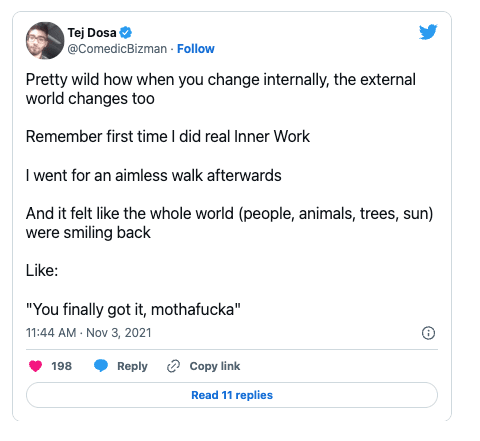Screen dimensions: 480x441
Task: Click the Copy link text
Action: [x=215, y=366]
